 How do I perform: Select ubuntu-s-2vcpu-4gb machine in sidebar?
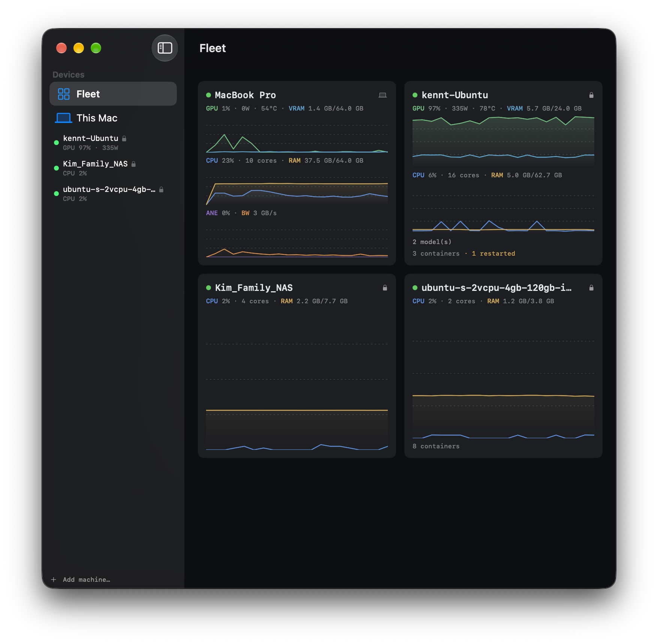coord(113,194)
